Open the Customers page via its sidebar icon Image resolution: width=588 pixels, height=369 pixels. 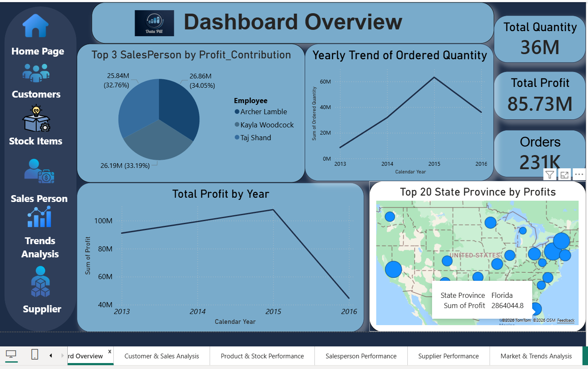[36, 72]
